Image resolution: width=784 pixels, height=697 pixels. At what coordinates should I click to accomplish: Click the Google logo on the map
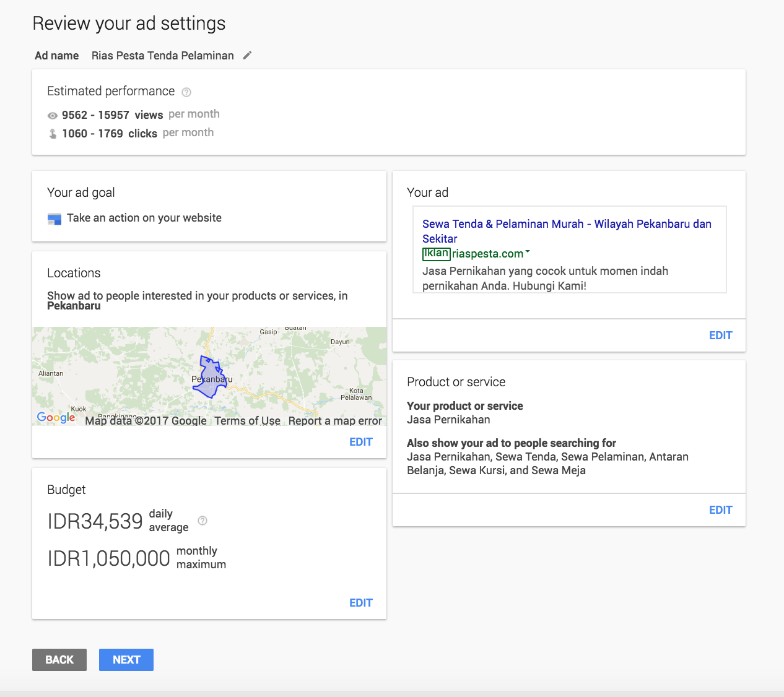click(x=56, y=418)
